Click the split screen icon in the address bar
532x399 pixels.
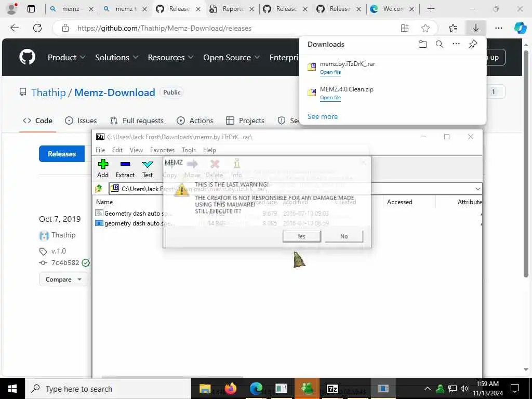pos(404,28)
